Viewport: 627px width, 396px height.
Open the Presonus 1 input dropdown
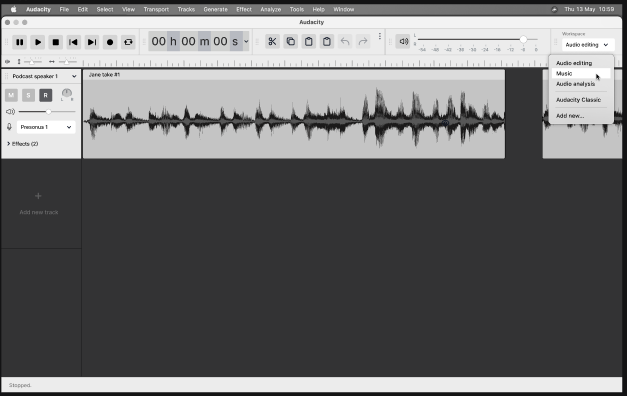tap(46, 127)
